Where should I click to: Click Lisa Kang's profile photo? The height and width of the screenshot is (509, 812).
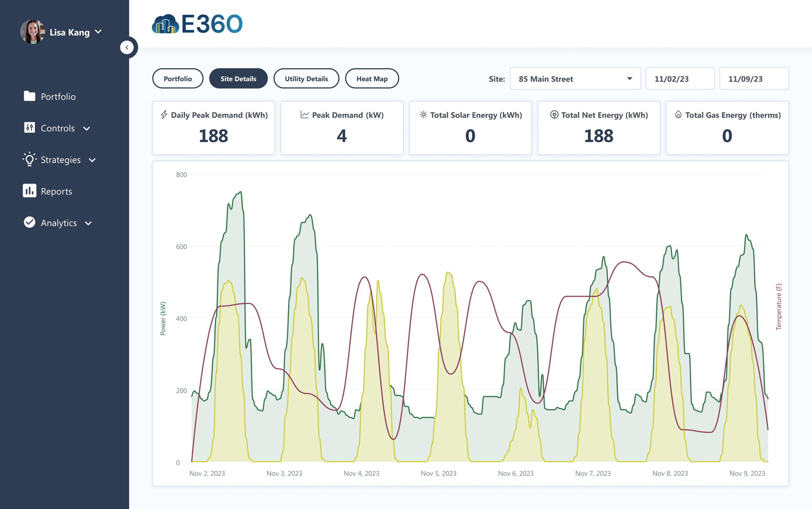pyautogui.click(x=33, y=32)
